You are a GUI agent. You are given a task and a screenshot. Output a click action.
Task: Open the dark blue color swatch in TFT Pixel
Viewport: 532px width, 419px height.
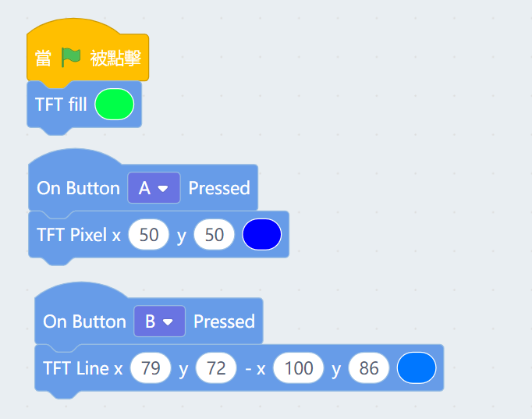point(261,235)
